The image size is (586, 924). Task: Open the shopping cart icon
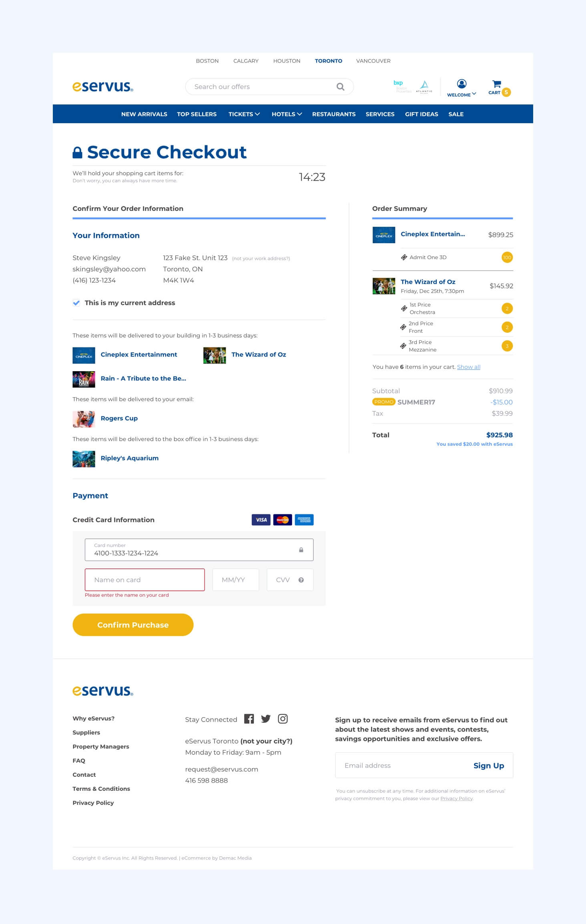click(x=496, y=84)
